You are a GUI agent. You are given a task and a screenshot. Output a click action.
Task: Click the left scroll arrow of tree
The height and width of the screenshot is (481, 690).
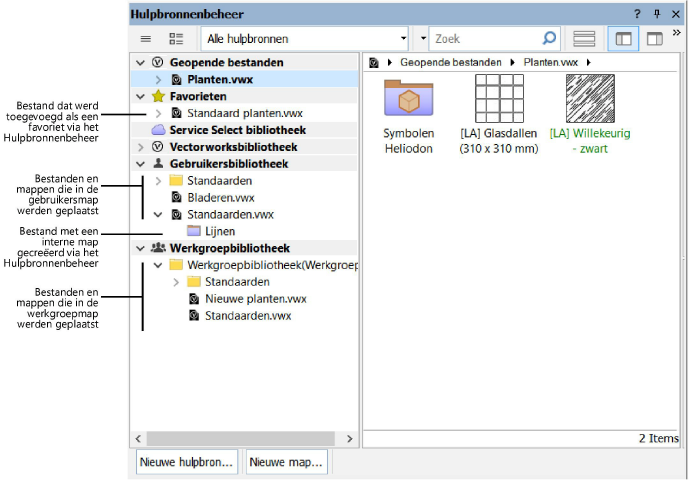tap(138, 439)
